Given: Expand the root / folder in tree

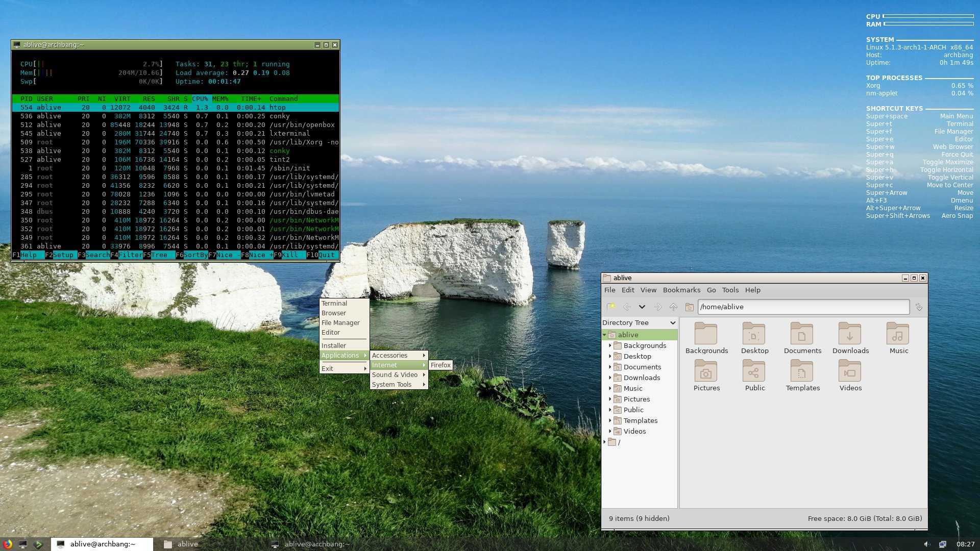Looking at the screenshot, I should point(605,442).
